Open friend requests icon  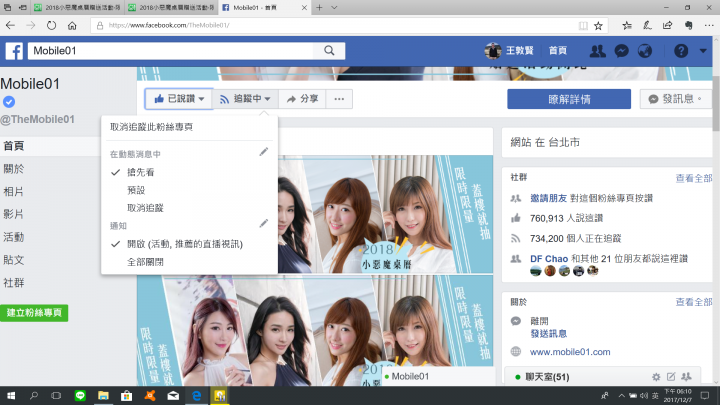(597, 51)
